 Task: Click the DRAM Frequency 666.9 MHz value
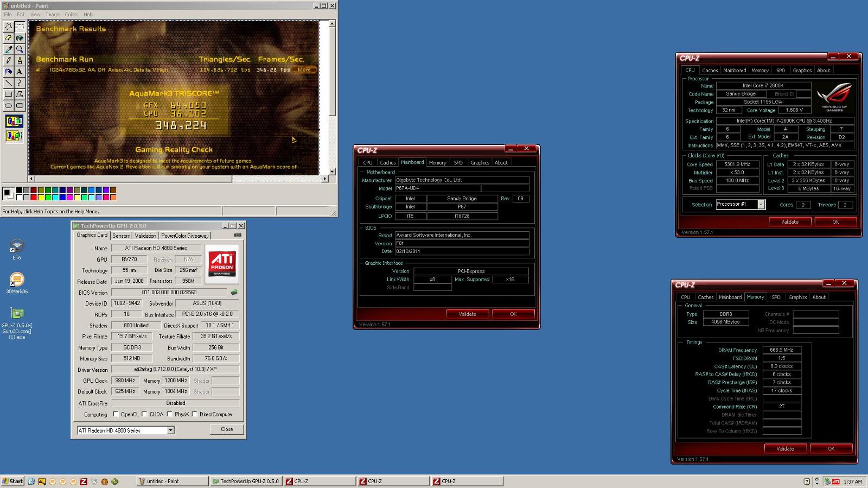tap(782, 350)
